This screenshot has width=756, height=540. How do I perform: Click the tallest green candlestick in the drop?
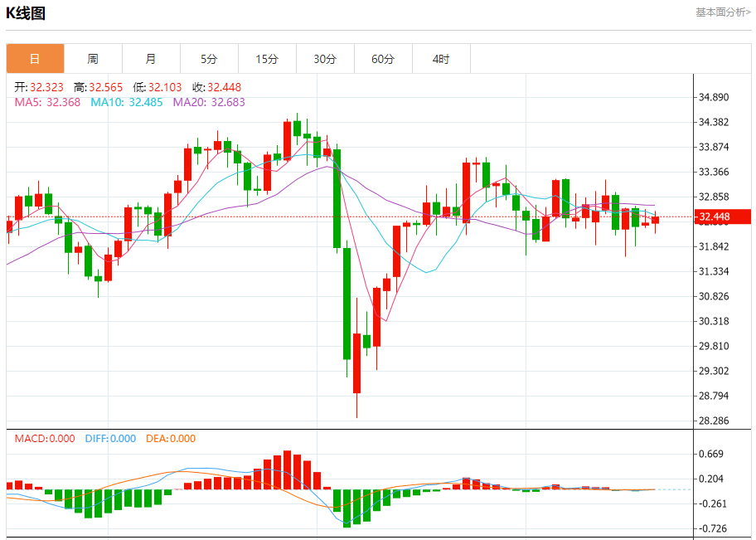coord(346,304)
